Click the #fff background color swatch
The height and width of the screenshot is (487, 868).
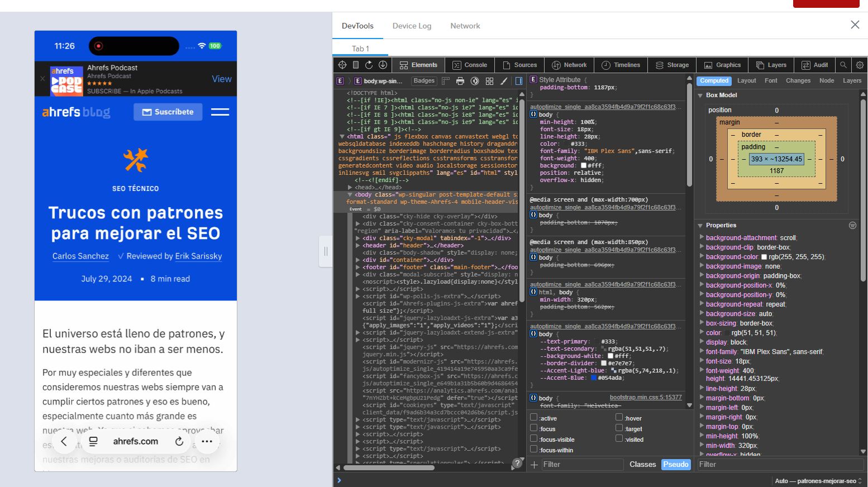tap(584, 165)
